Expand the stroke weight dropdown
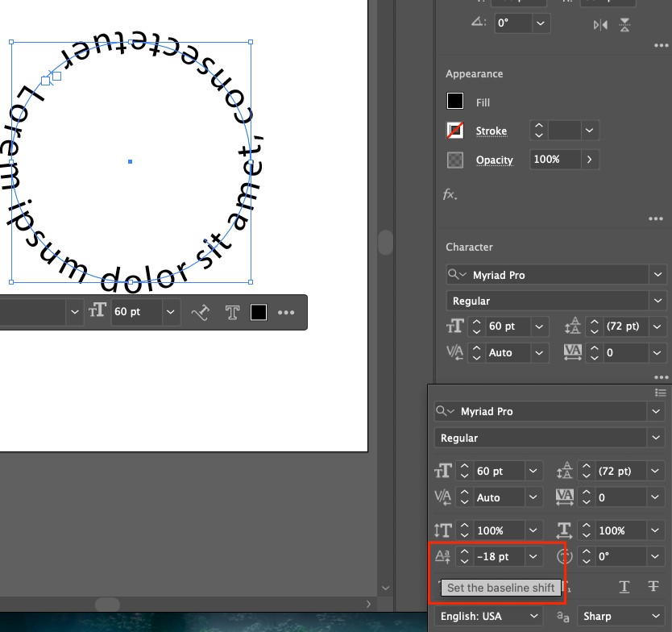 click(x=590, y=131)
